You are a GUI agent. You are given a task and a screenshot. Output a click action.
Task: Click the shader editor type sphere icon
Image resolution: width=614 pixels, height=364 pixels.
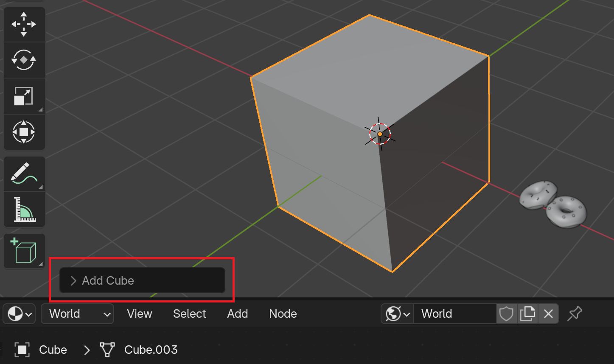(x=19, y=314)
